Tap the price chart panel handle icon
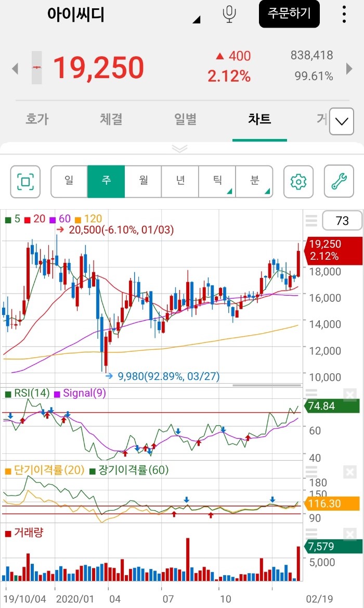This screenshot has width=364, height=608. (311, 221)
